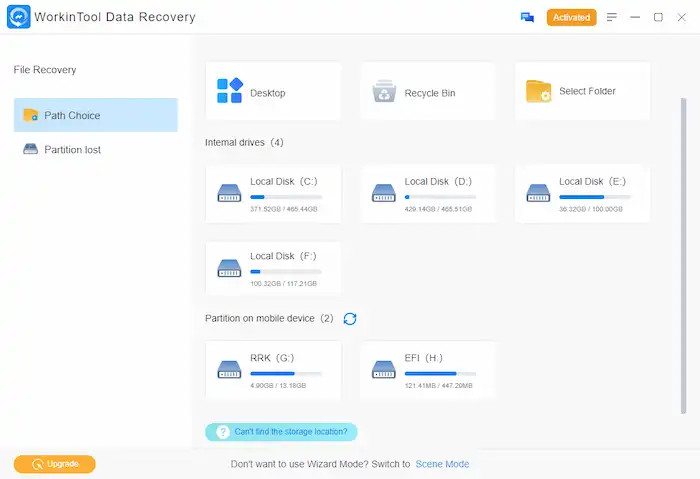Click the Local Disk (D:) drive icon
The image size is (700, 479).
click(384, 193)
